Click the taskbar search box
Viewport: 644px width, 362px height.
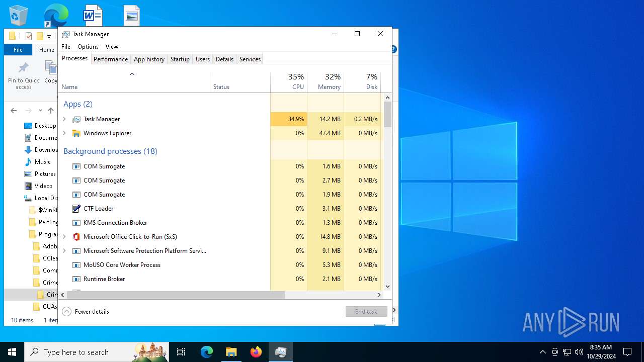97,352
